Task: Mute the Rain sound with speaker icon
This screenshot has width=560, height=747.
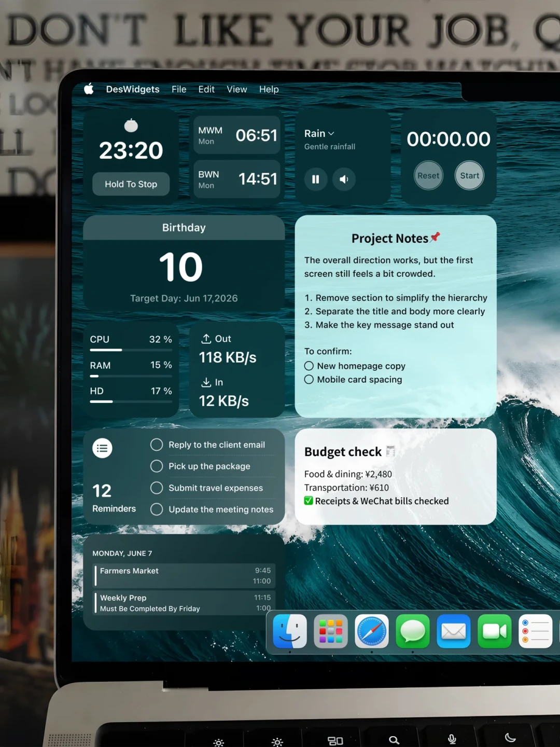Action: 344,179
